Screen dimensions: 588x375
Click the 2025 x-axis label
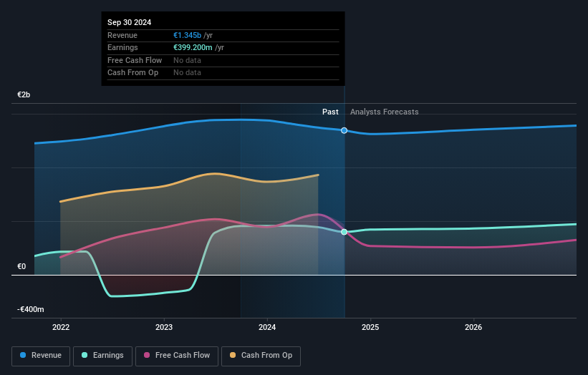click(x=370, y=327)
